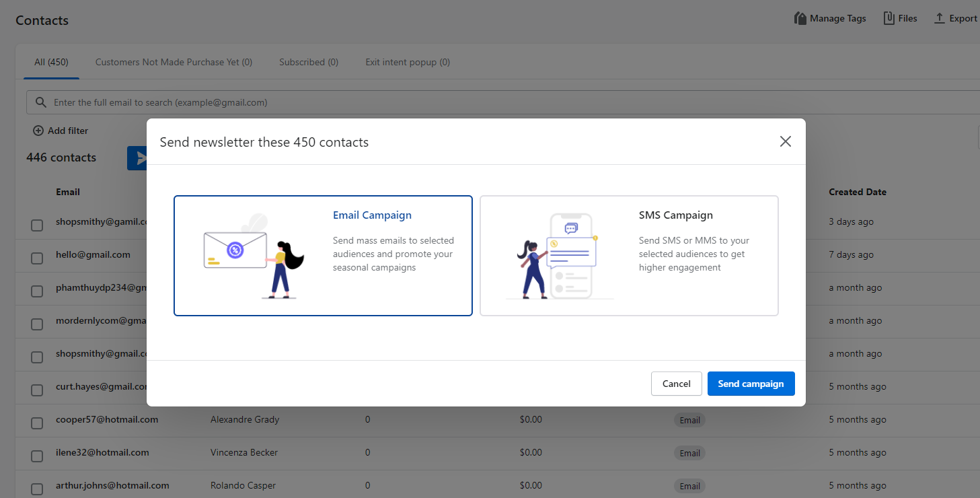The height and width of the screenshot is (498, 980).
Task: Click the Add filter plus icon
Action: tap(38, 131)
